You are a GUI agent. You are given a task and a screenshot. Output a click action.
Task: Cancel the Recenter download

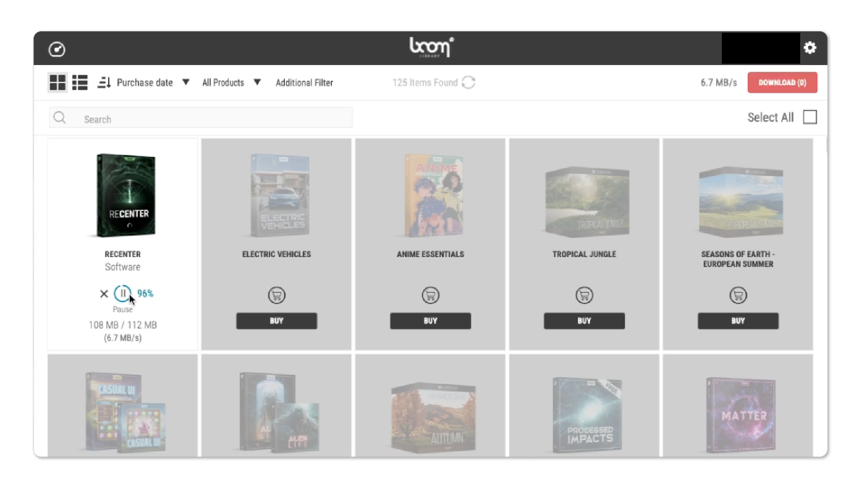pyautogui.click(x=104, y=294)
